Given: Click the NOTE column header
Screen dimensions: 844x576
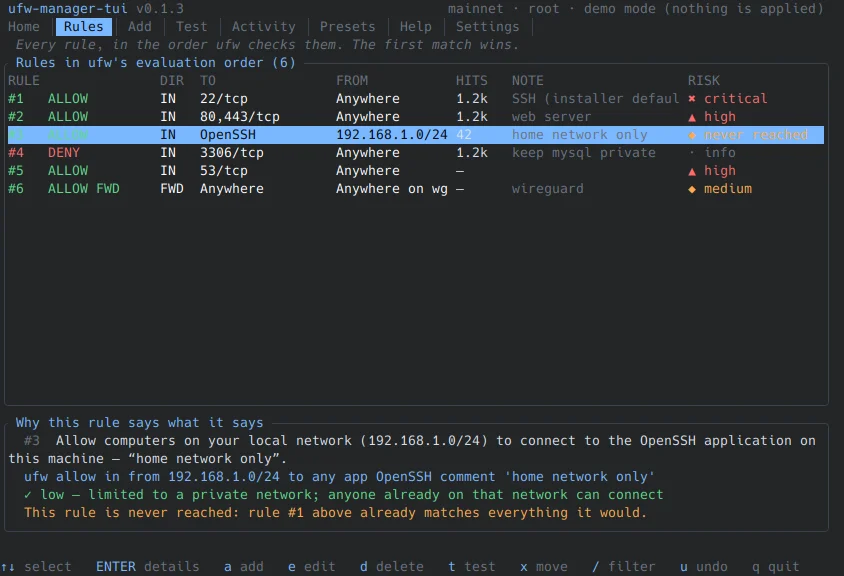Looking at the screenshot, I should (528, 81).
